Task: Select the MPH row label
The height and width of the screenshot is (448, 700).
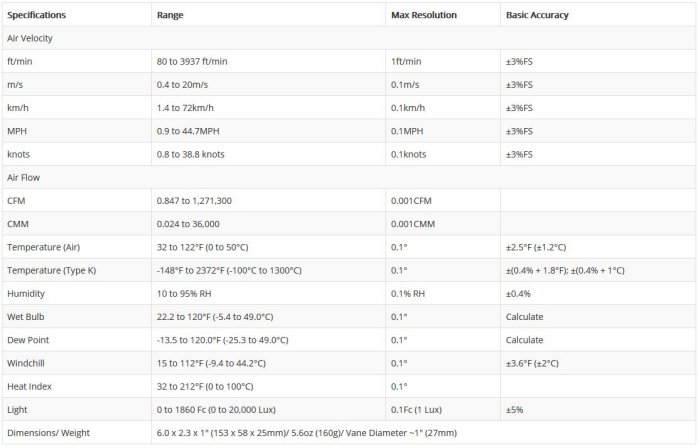Action: pyautogui.click(x=17, y=131)
